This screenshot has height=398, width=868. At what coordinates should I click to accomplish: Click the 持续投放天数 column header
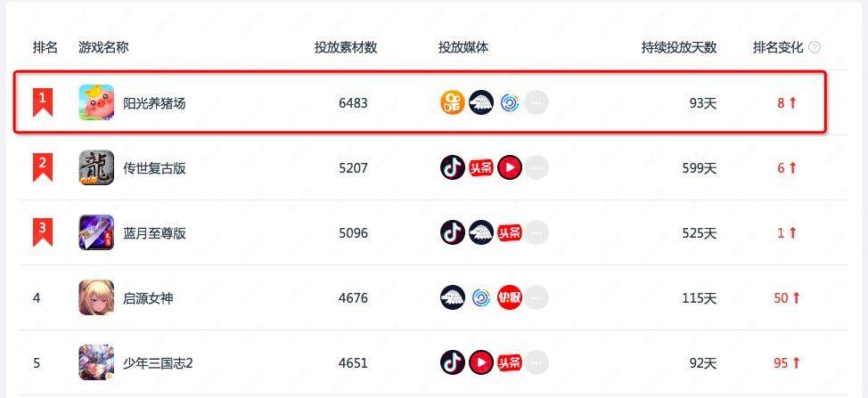point(679,47)
